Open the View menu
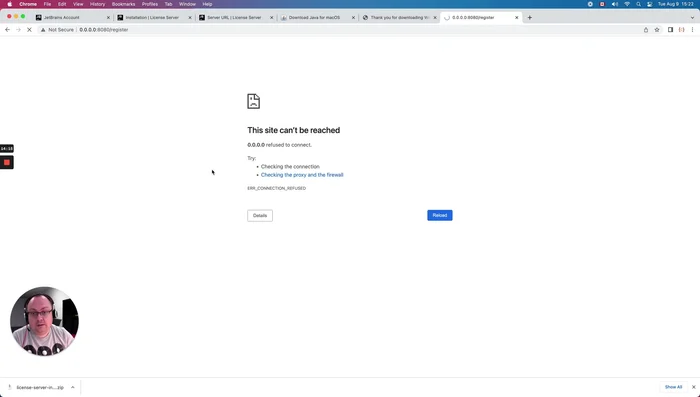 pyautogui.click(x=78, y=4)
